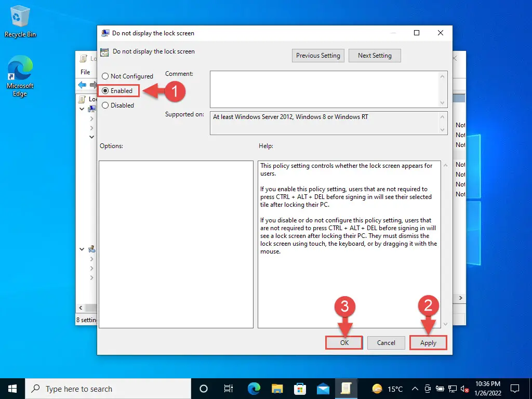This screenshot has height=399, width=532.
Task: Open Action Center from the notification icon
Action: click(514, 388)
